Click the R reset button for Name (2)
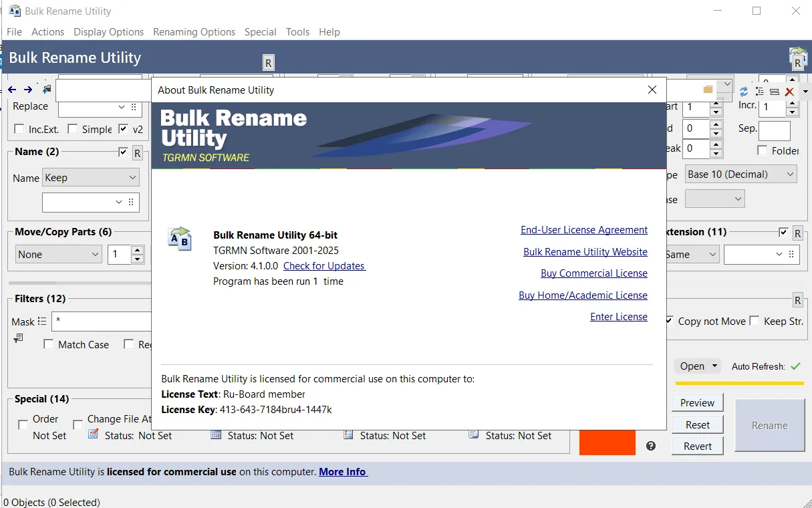This screenshot has height=508, width=812. 138,153
